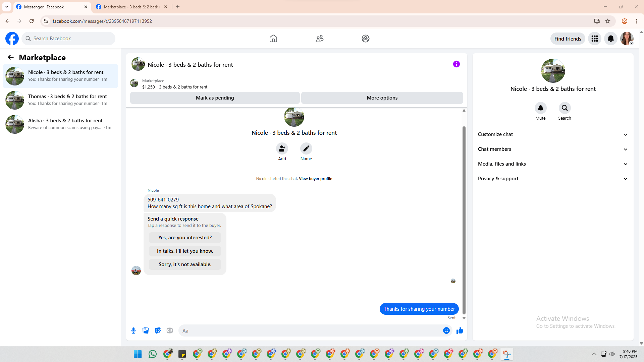
Task: Expand the Chat members section
Action: tap(553, 149)
